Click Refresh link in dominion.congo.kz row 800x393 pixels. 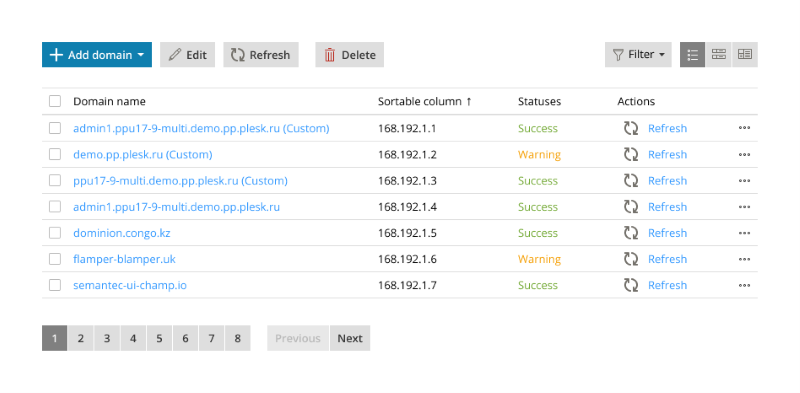[x=667, y=233]
